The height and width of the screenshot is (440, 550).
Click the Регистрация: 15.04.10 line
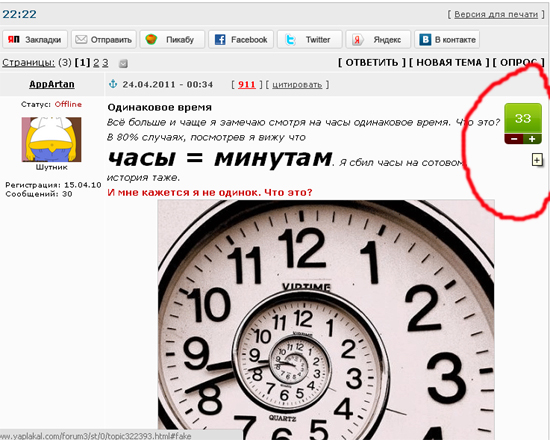(53, 185)
